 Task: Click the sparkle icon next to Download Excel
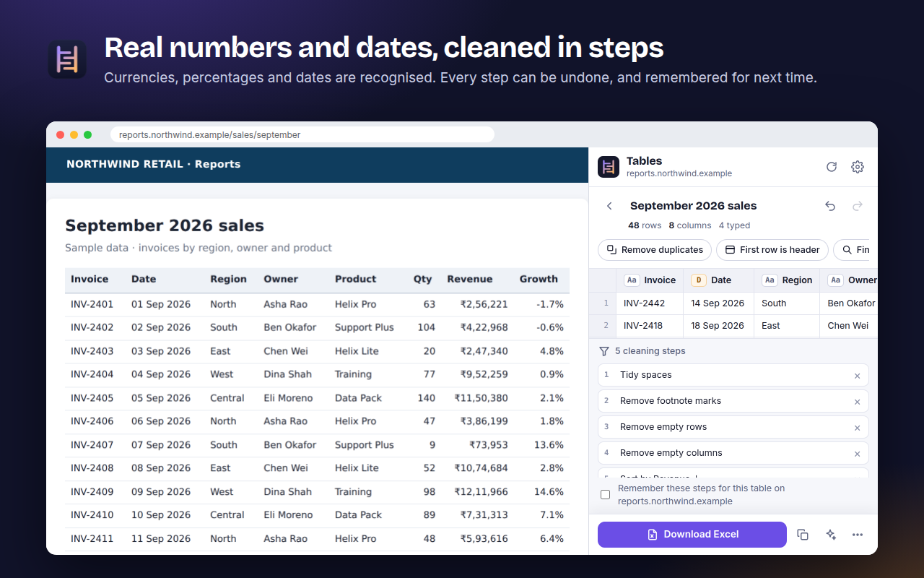point(831,535)
